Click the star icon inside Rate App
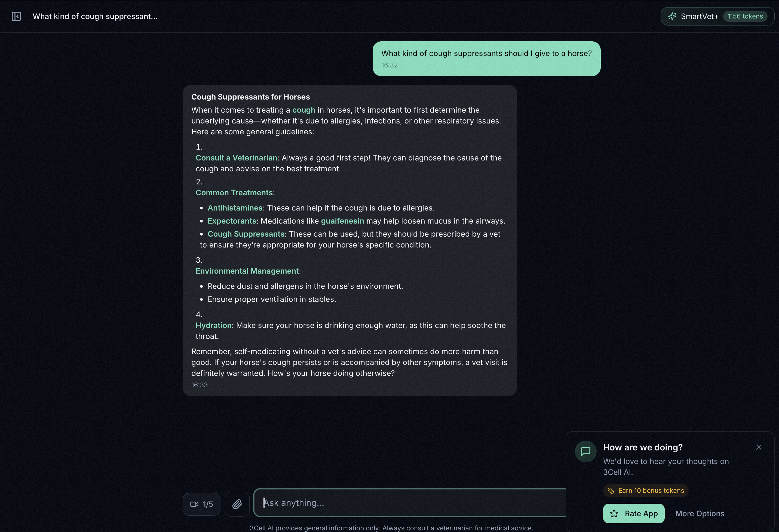779x532 pixels. pos(614,513)
